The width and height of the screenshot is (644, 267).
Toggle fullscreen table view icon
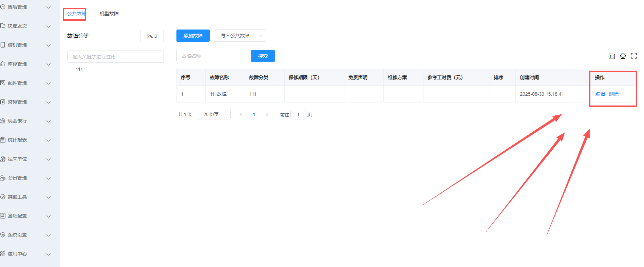(633, 56)
